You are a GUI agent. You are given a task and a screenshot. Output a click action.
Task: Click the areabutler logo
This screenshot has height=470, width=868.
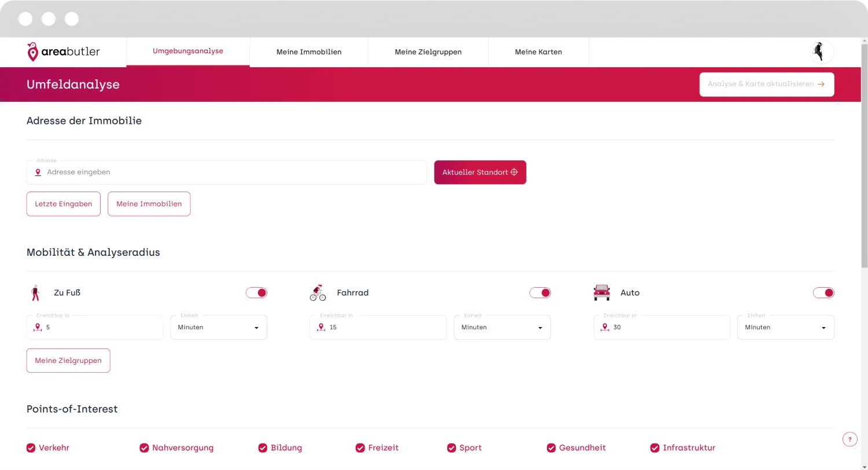[63, 52]
